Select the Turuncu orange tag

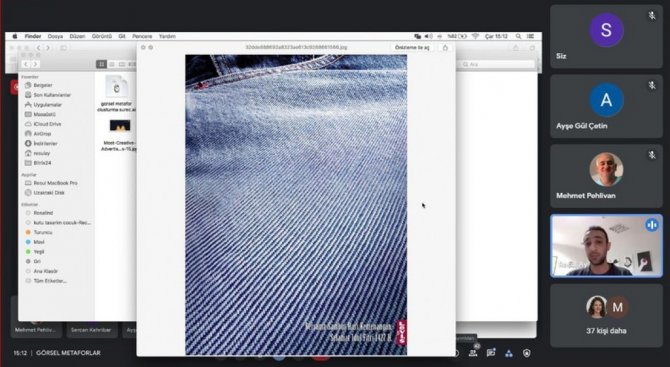tap(39, 232)
